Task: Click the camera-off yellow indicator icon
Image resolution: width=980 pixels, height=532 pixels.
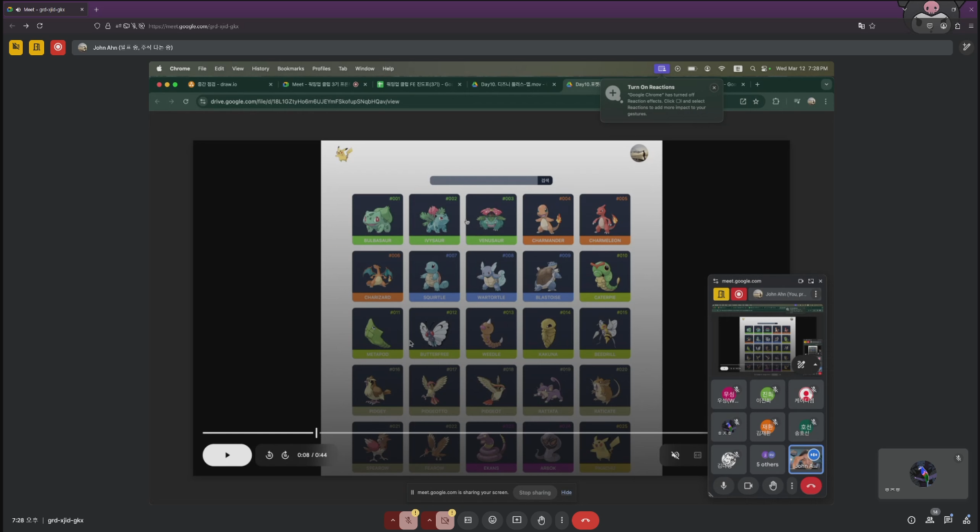Action: (16, 47)
